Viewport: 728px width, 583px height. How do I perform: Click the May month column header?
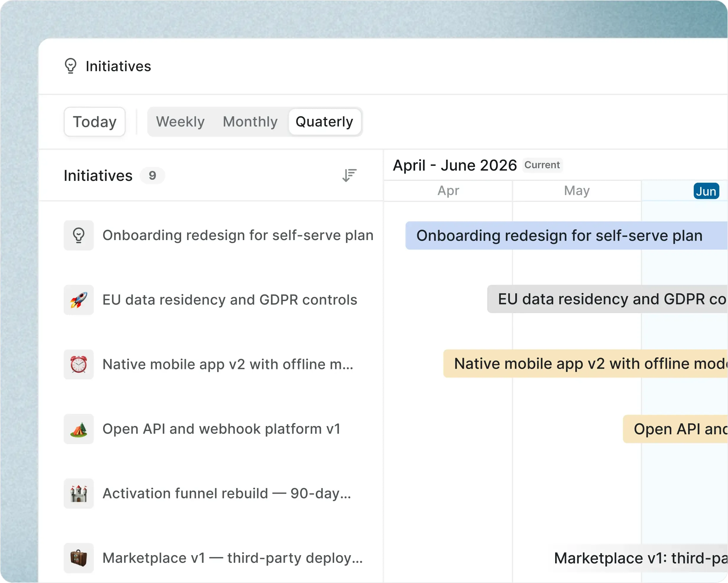pyautogui.click(x=577, y=191)
